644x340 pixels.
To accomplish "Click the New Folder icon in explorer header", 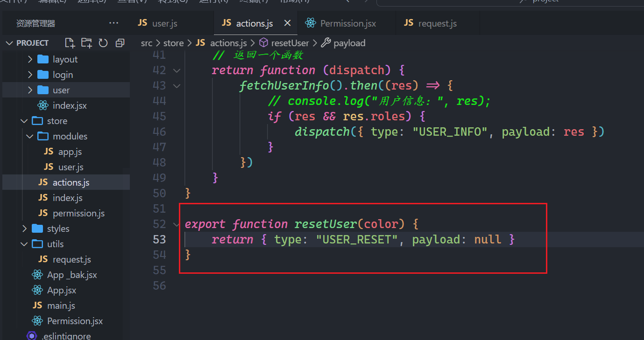I will [x=86, y=43].
